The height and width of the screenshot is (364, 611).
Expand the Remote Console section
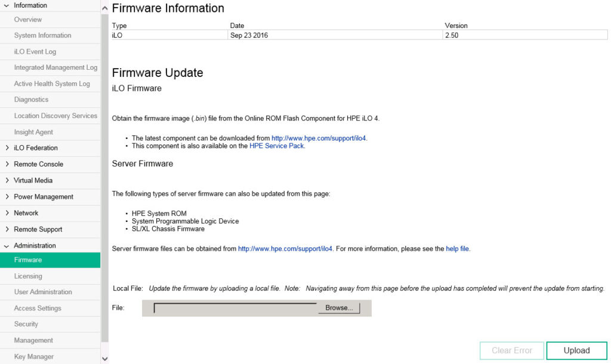[x=7, y=164]
